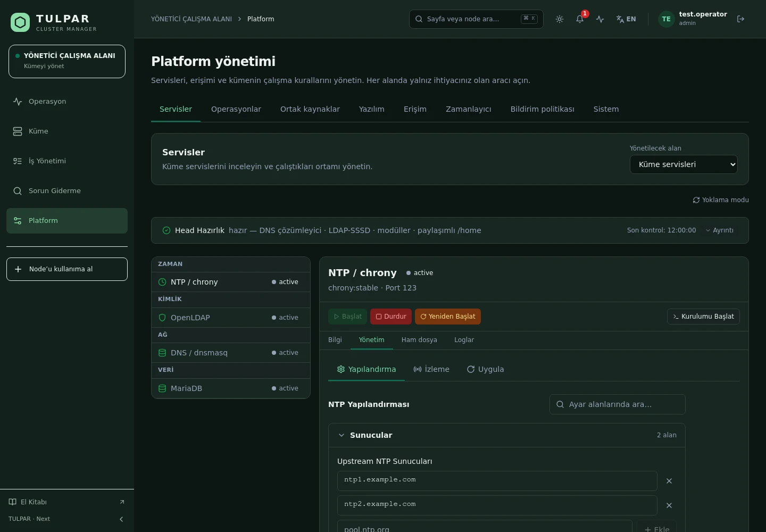Log out using the exit icon
Viewport: 766px width, 532px height.
[x=740, y=19]
